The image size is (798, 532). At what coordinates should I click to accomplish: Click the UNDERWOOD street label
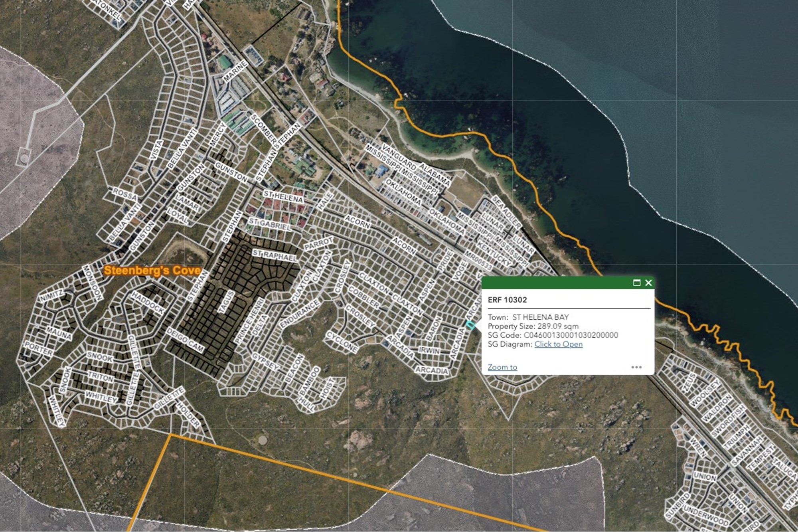pos(705,516)
